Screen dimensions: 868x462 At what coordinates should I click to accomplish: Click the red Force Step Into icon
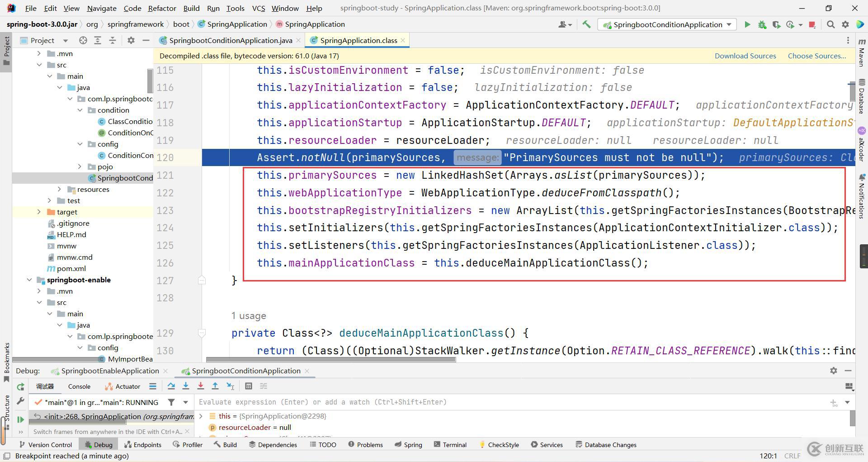tap(200, 386)
